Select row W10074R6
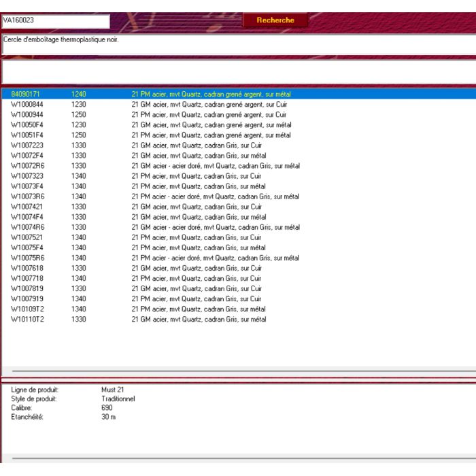The image size is (476, 476). 239,227
